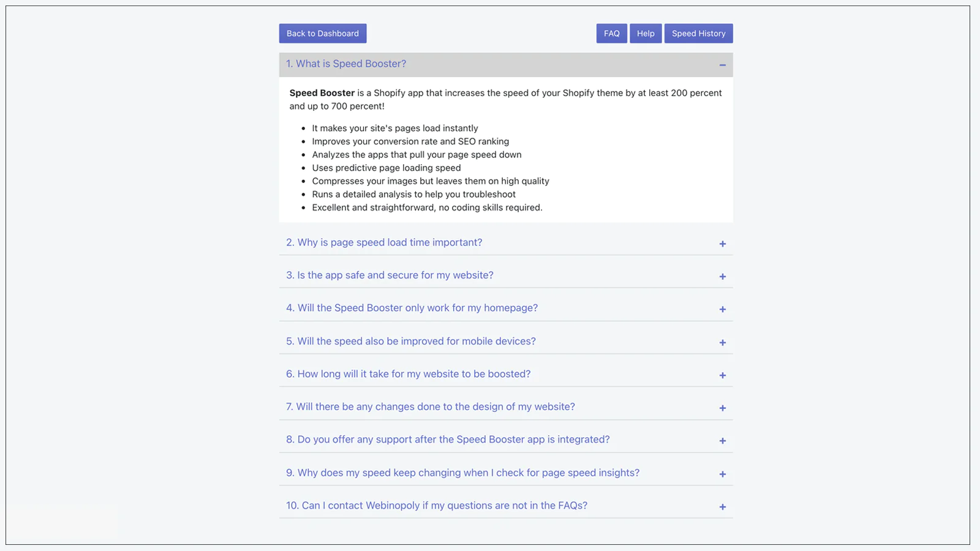Expand question 6 about website boost time
This screenshot has width=980, height=551.
pos(409,374)
